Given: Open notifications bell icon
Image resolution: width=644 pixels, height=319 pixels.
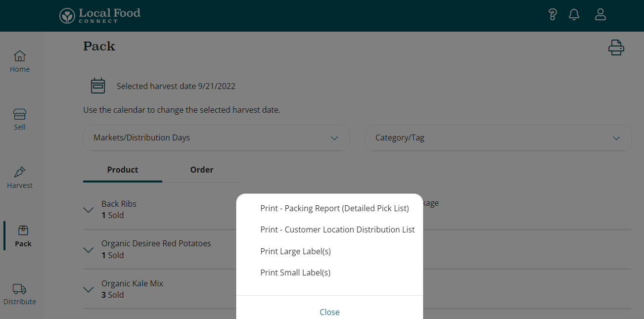Looking at the screenshot, I should tap(574, 15).
